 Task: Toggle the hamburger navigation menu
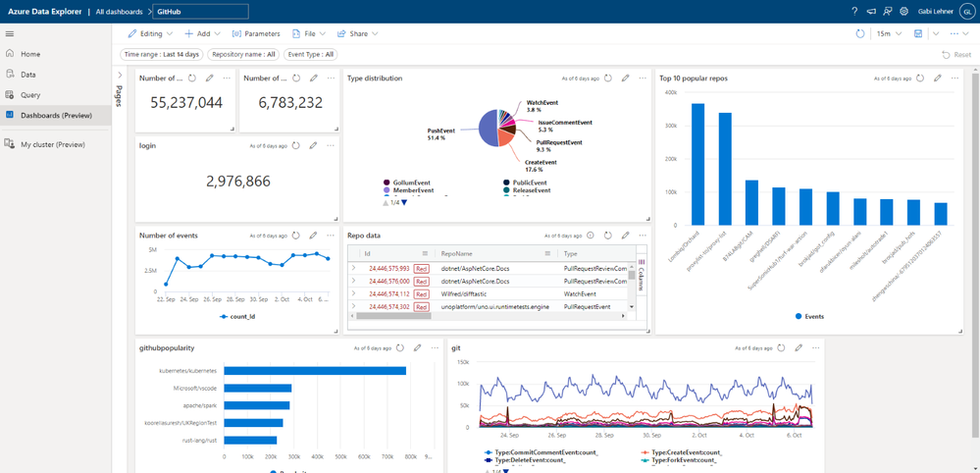coord(10,33)
